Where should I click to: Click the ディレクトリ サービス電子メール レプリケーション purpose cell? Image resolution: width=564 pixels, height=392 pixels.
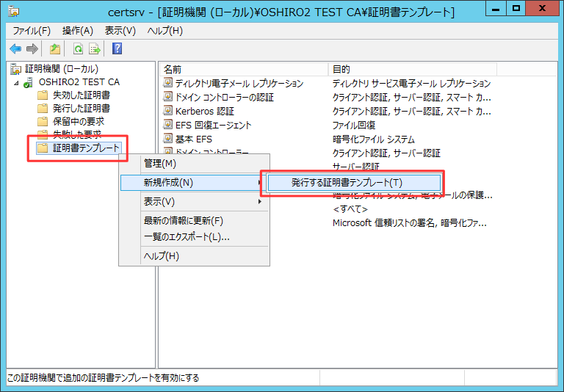[411, 84]
